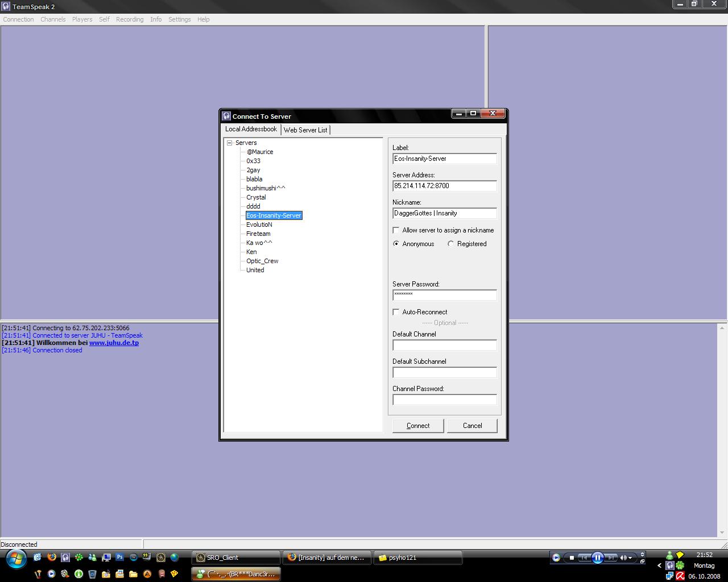Image resolution: width=728 pixels, height=582 pixels.
Task: Open the Windows Start orb
Action: [x=16, y=559]
